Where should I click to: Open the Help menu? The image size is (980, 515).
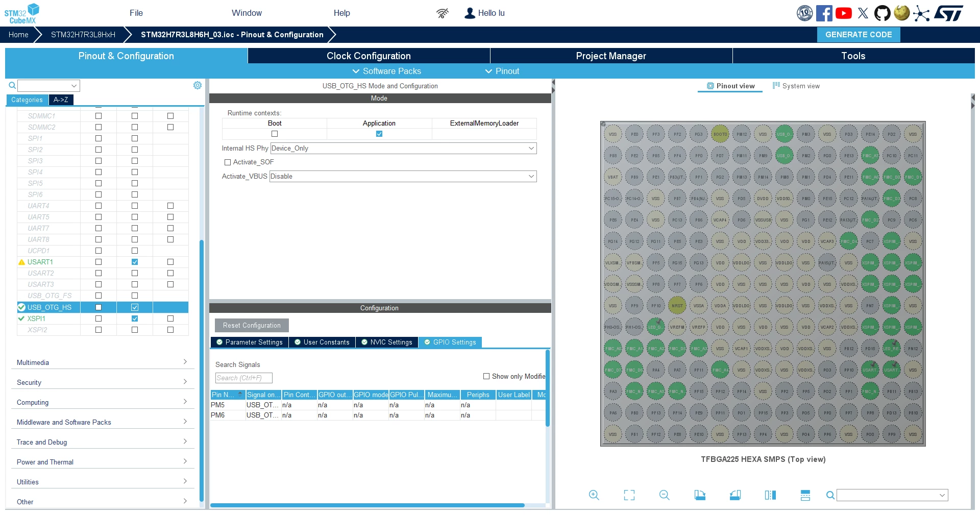(342, 13)
